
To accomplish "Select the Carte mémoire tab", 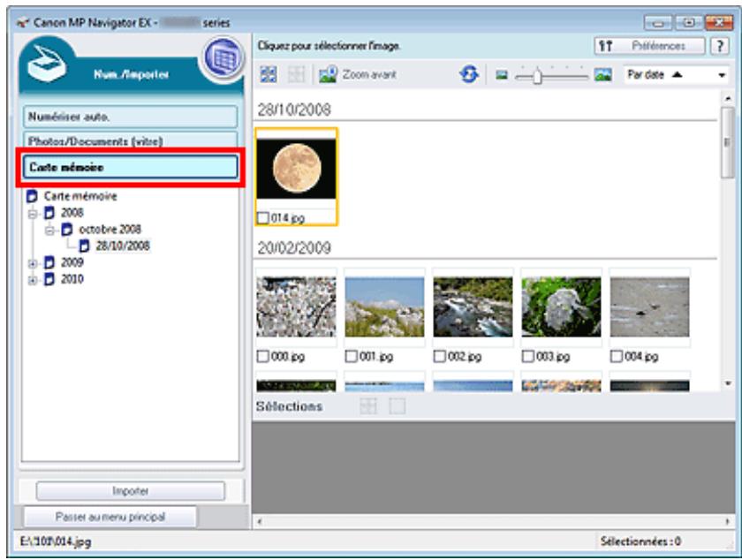I will [130, 167].
